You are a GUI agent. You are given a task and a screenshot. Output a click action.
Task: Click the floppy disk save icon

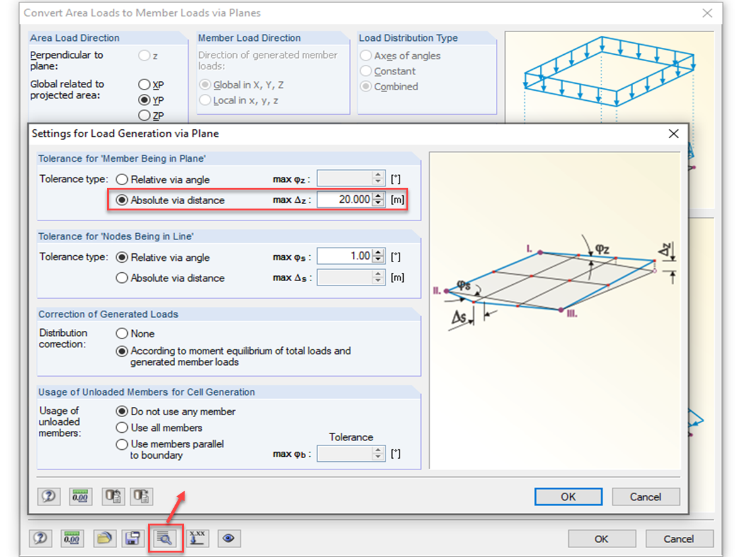132,539
